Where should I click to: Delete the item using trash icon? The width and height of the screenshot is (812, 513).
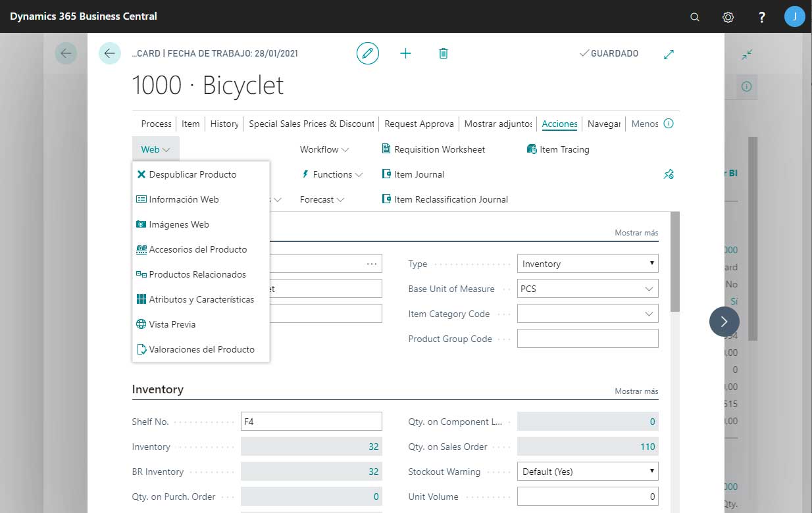point(444,53)
